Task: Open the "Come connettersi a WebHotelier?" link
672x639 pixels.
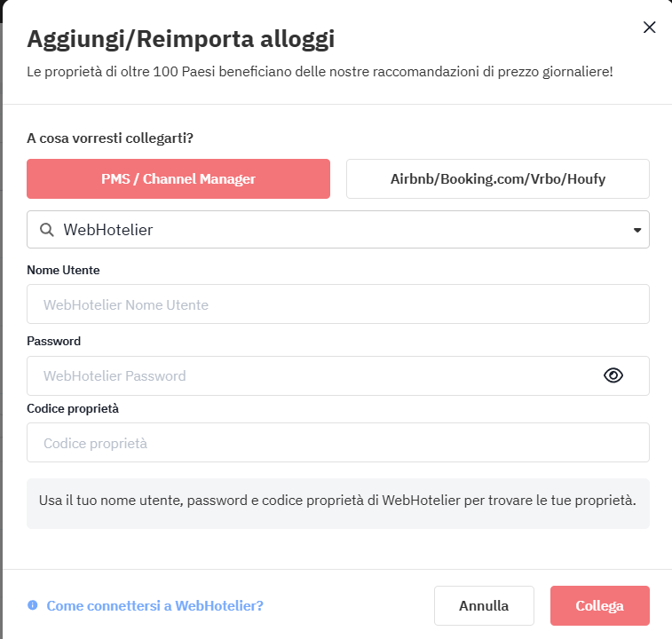Action: coord(155,605)
